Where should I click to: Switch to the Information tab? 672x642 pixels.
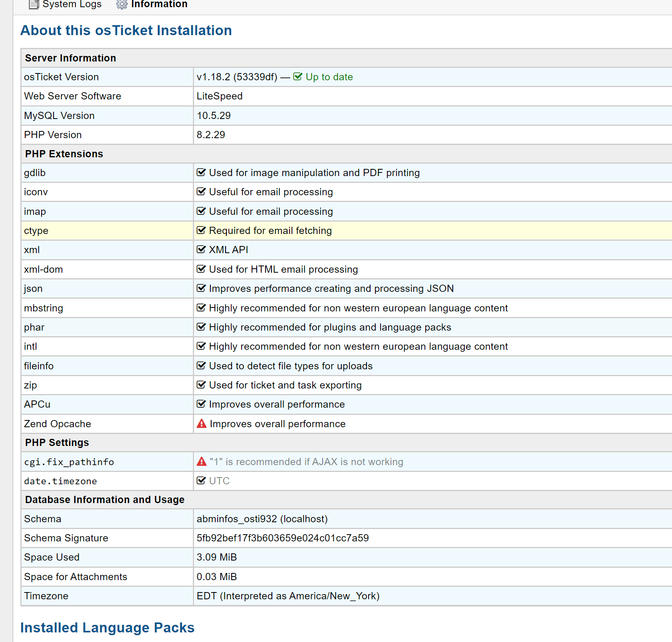159,4
